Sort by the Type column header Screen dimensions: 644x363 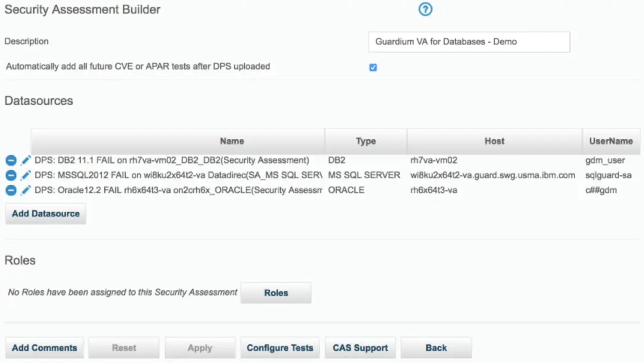tap(366, 141)
